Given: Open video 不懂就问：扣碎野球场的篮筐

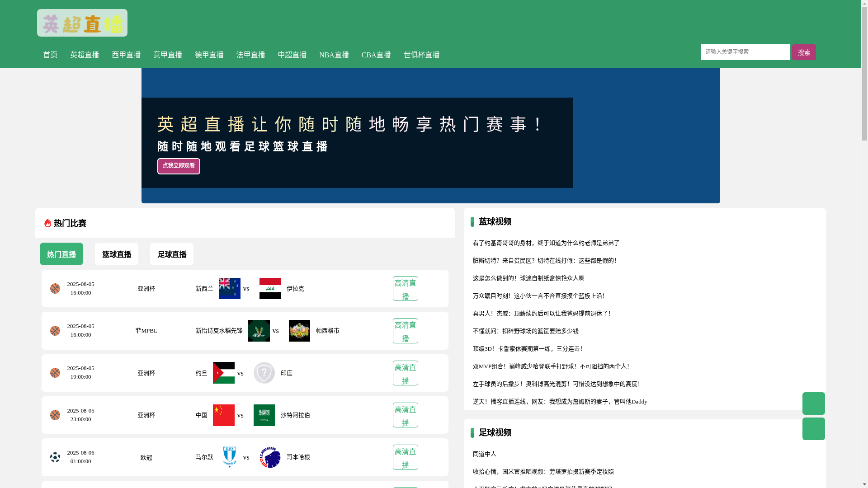Looking at the screenshot, I should (526, 331).
